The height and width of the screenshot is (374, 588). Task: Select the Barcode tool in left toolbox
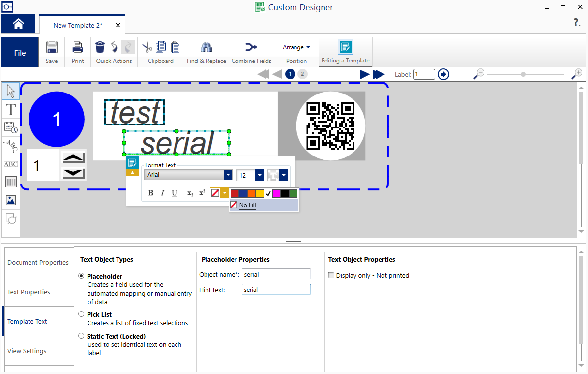11,183
